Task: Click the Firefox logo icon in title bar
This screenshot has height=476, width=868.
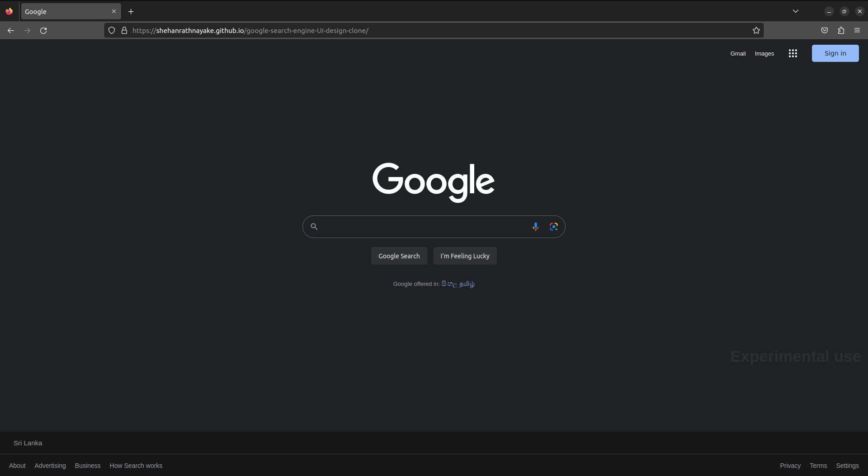Action: click(9, 12)
